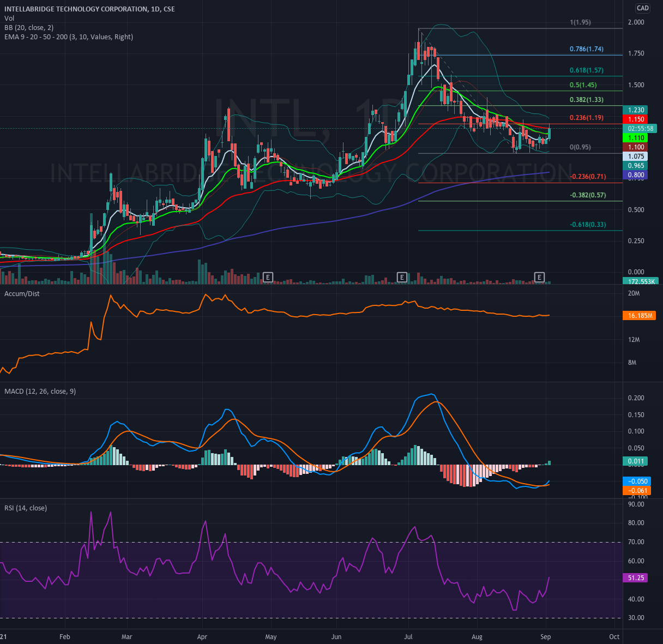Select the Accum/Dist pane label
Image resolution: width=663 pixels, height=644 pixels.
point(22,293)
